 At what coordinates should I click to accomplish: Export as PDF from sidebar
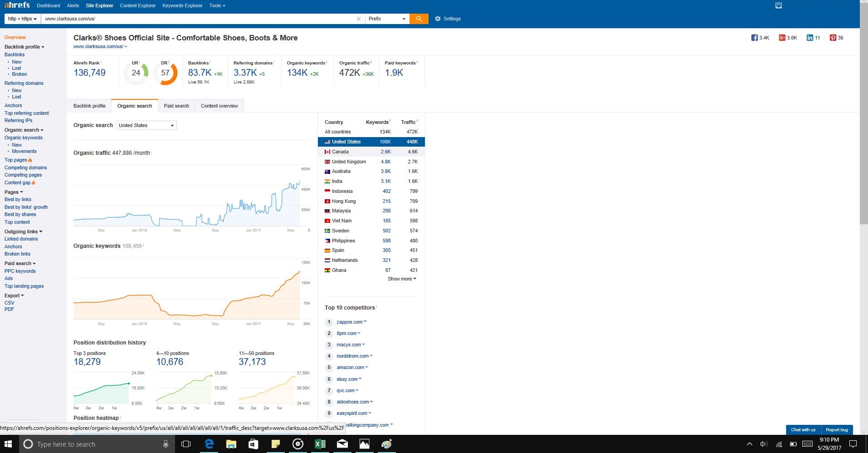9,309
